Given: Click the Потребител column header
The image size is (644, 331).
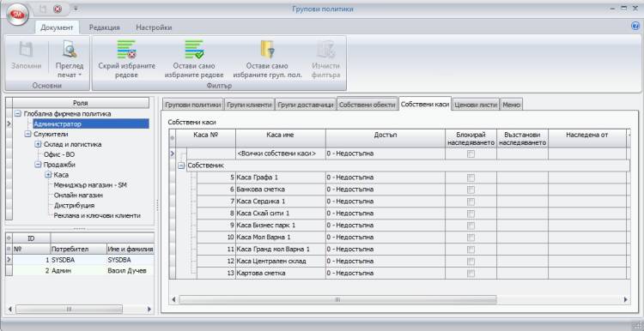Looking at the screenshot, I should [x=78, y=249].
